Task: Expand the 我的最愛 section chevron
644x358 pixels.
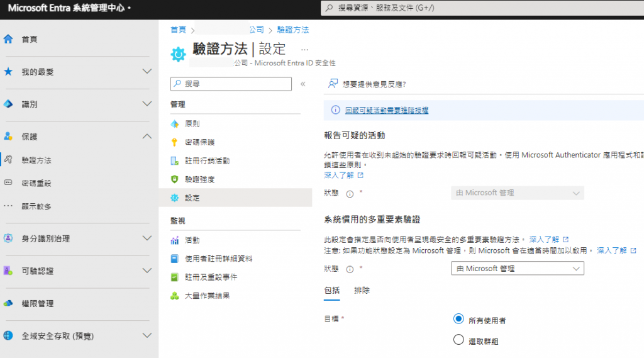Action: tap(147, 72)
